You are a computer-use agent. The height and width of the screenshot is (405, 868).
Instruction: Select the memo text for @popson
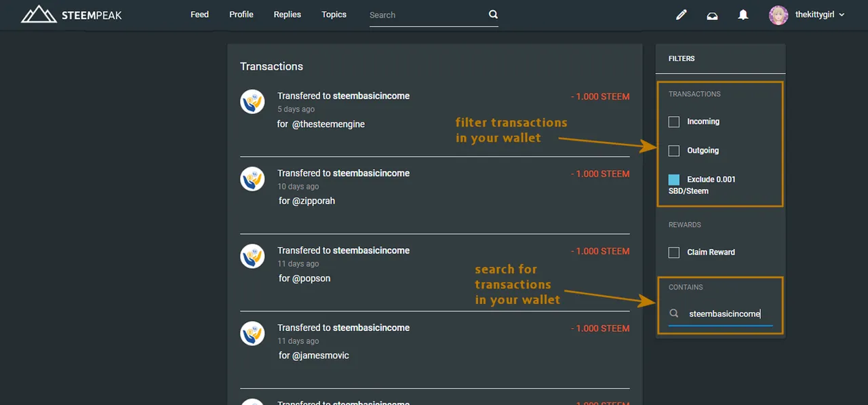point(304,278)
